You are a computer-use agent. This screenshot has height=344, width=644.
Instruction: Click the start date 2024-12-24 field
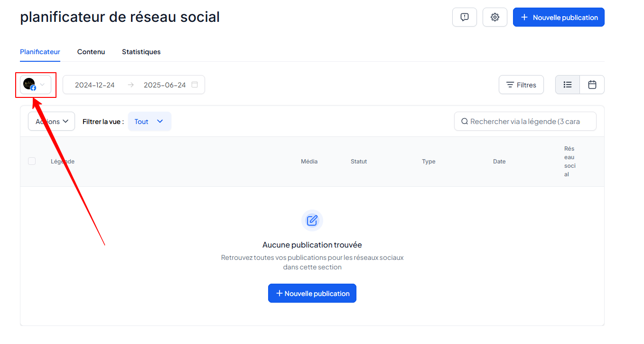click(x=95, y=85)
